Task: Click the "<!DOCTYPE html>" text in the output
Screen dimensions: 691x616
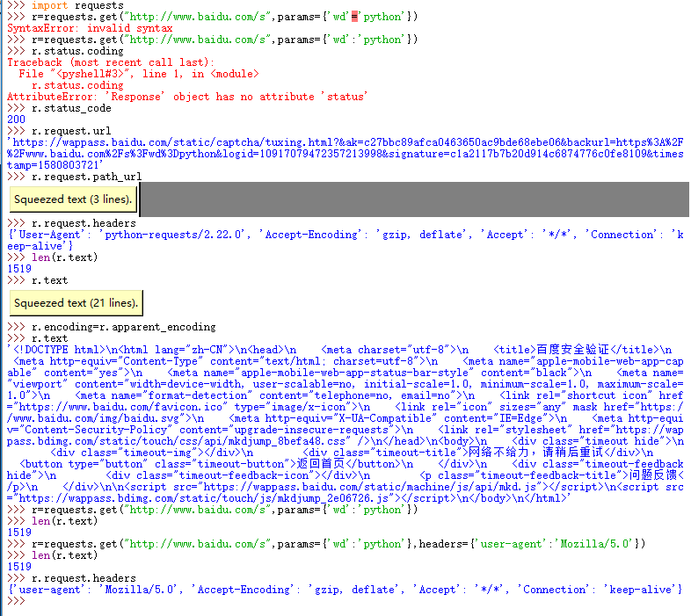Action: (60, 351)
